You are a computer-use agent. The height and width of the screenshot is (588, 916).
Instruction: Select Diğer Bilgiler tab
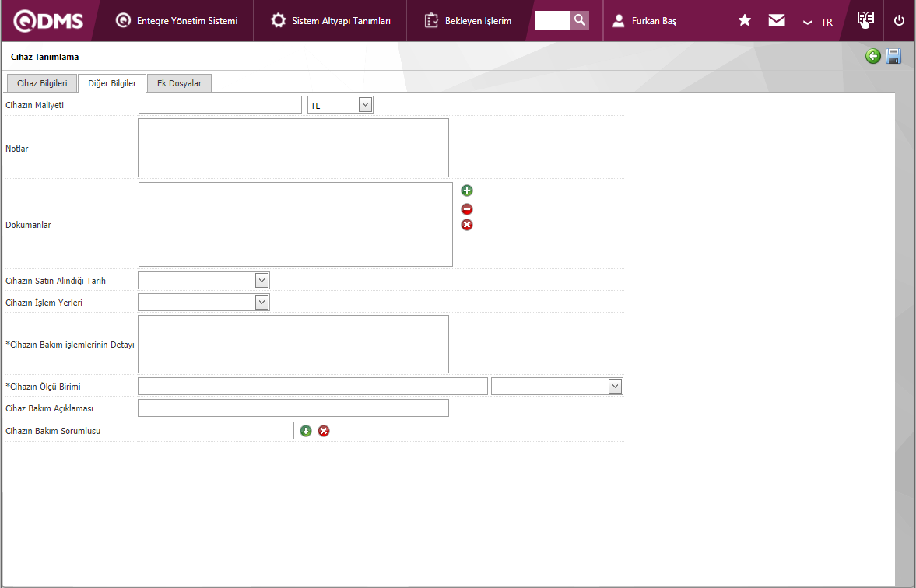coord(112,83)
